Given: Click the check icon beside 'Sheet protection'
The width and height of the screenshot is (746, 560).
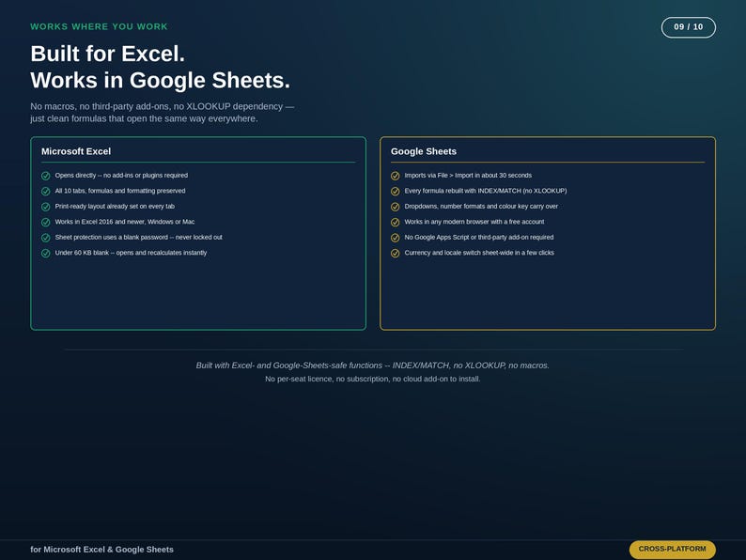Looking at the screenshot, I should 46,238.
